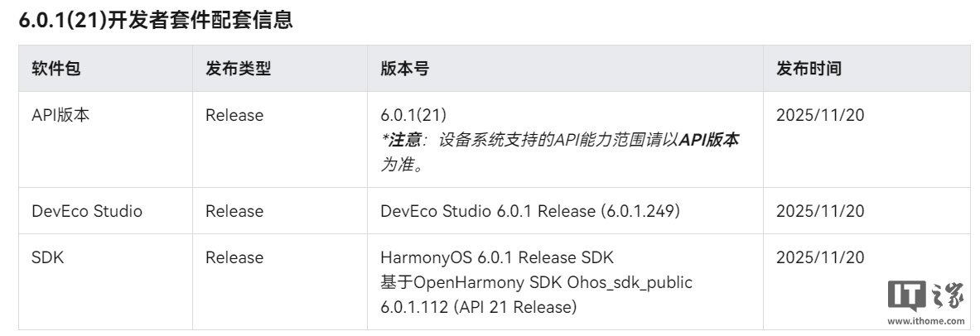The height and width of the screenshot is (336, 980).
Task: Select the 发布类型 column header
Action: [238, 69]
